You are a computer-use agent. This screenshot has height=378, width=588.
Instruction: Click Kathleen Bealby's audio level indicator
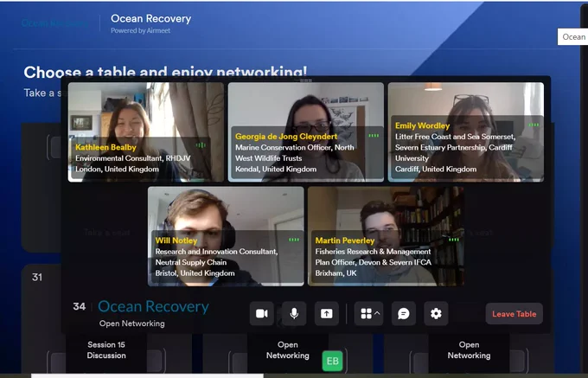point(201,145)
